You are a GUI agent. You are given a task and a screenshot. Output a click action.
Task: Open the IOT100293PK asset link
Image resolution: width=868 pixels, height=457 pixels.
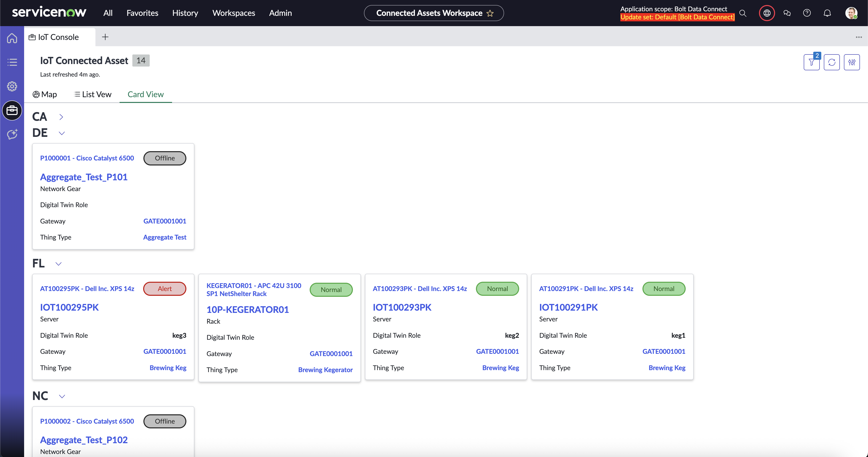tap(402, 307)
